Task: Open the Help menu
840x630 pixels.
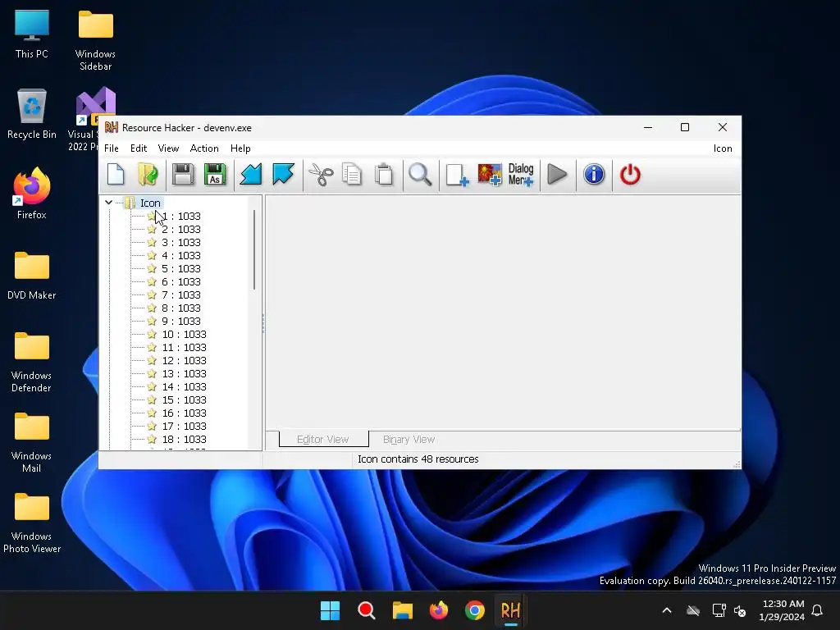Action: pyautogui.click(x=240, y=148)
